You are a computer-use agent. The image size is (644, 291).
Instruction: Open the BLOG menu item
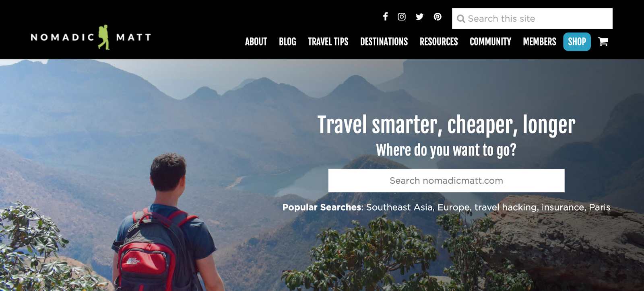click(x=287, y=41)
